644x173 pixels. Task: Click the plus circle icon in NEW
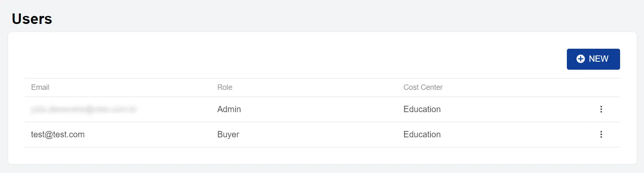click(581, 59)
